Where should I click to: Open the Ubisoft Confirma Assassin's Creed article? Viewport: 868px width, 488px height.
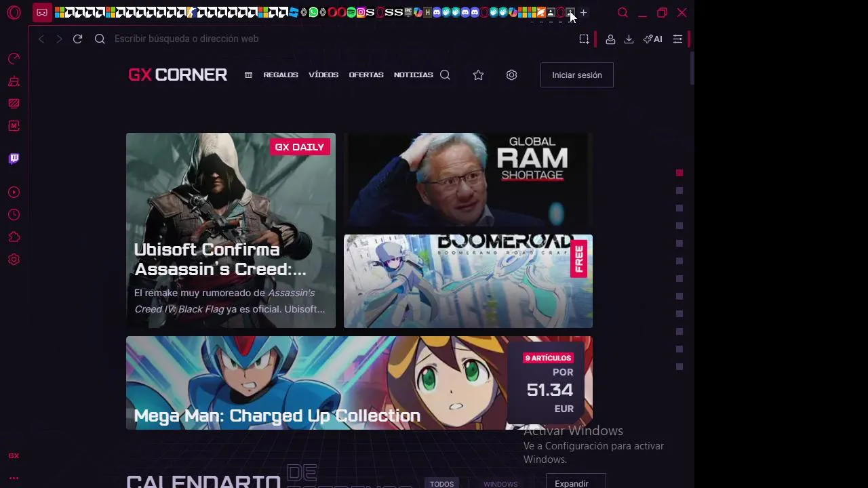tap(231, 230)
